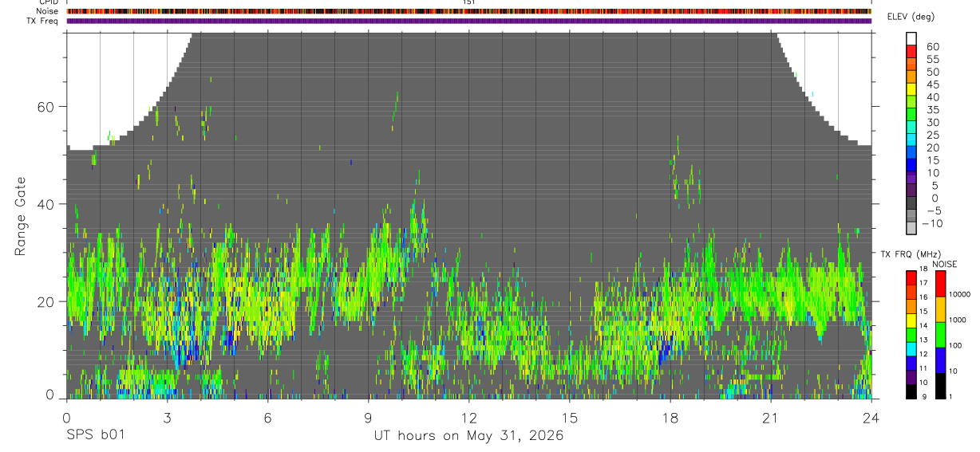The width and height of the screenshot is (980, 452).
Task: Click the 9 hour tick on time axis
Action: click(x=368, y=417)
